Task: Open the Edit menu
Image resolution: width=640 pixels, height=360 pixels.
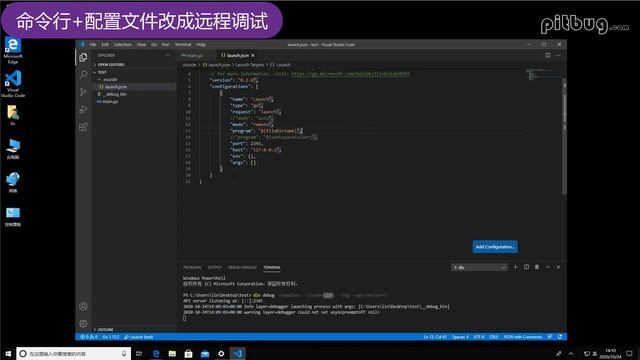Action: pos(105,44)
